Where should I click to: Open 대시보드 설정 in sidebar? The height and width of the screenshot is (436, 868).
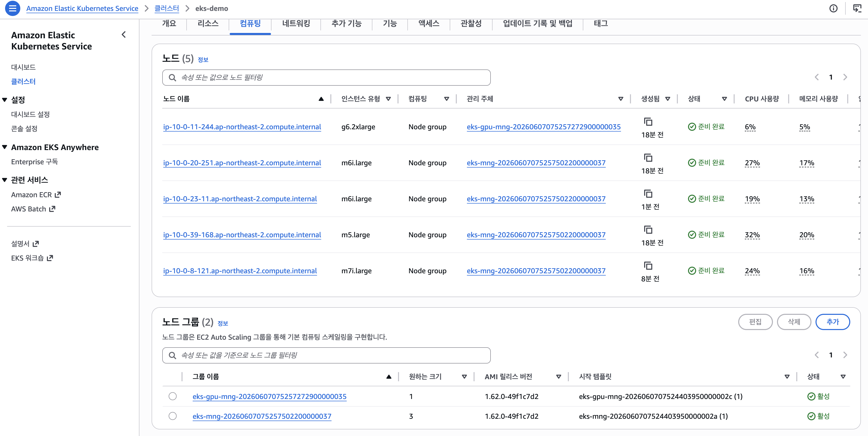(x=30, y=115)
